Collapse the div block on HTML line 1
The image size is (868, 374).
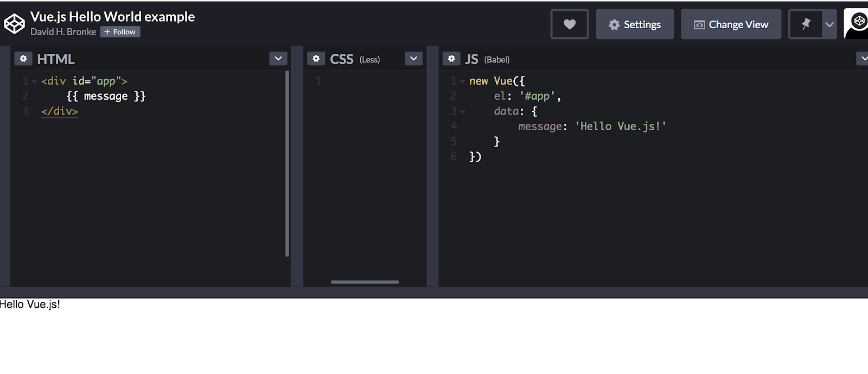coord(34,81)
